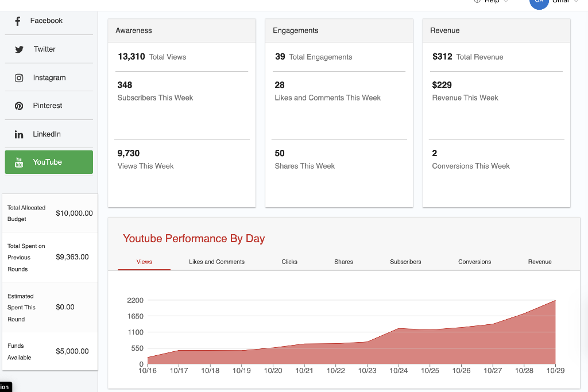Click the $0.00 estimated spent amount
Image resolution: width=588 pixels, height=392 pixels.
65,307
